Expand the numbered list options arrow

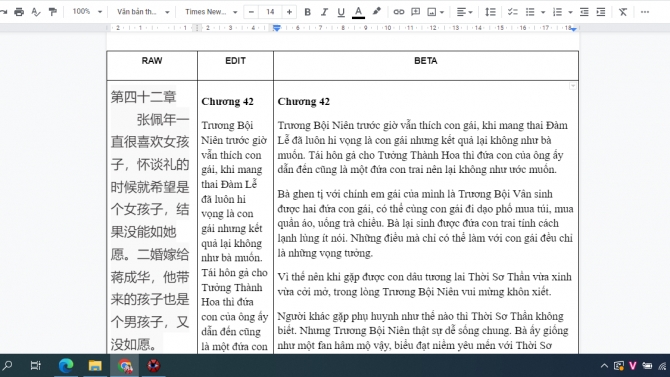570,12
